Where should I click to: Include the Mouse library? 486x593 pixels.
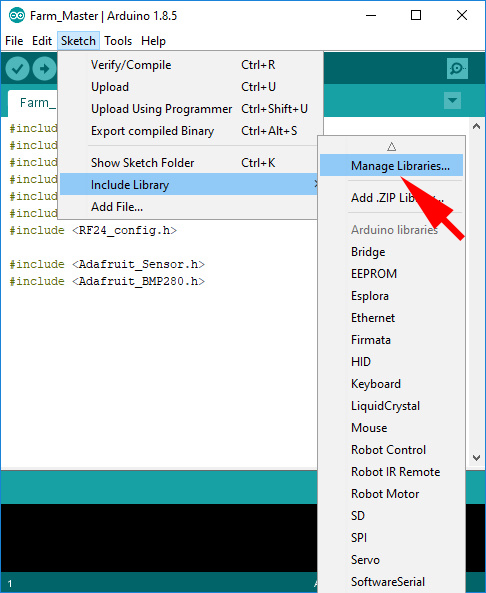tap(391, 428)
